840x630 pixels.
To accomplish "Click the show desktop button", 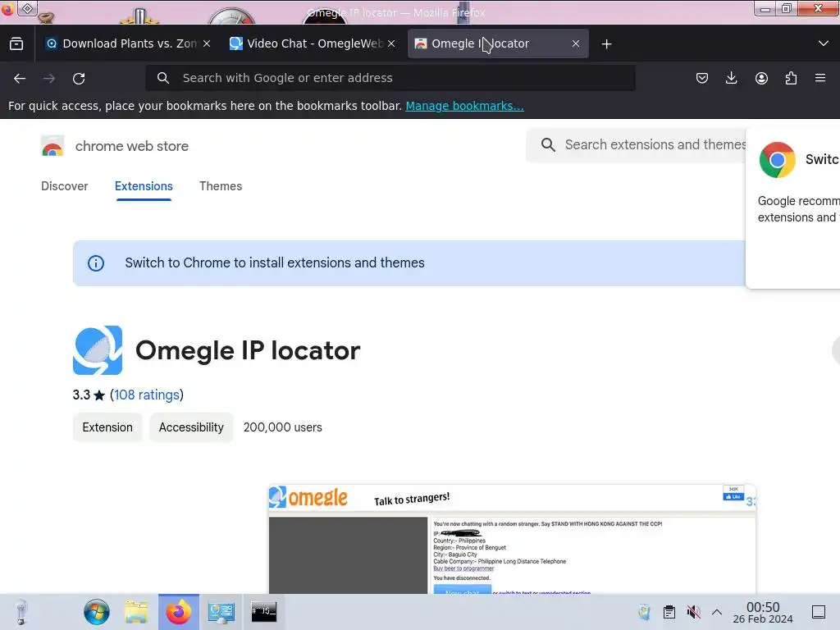I will [819, 612].
